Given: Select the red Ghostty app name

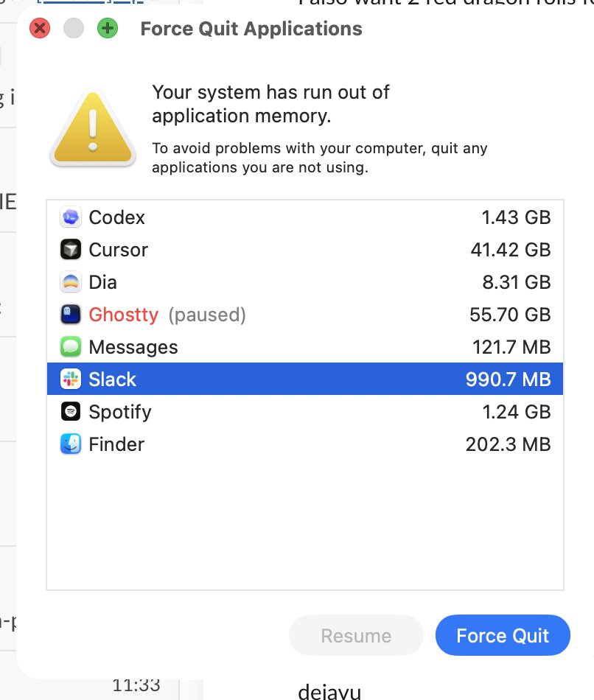Looking at the screenshot, I should point(124,315).
